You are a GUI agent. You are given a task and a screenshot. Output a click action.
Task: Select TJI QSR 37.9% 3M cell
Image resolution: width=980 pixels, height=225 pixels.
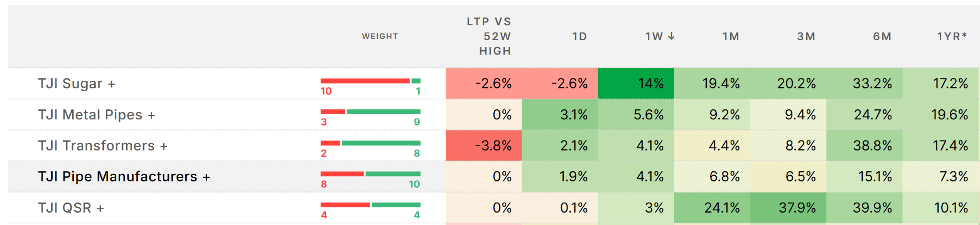(x=788, y=208)
